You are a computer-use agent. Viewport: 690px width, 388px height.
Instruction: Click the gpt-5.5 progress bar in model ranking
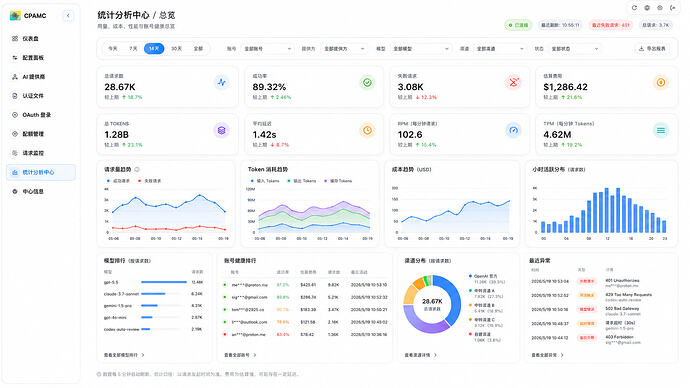(x=164, y=282)
